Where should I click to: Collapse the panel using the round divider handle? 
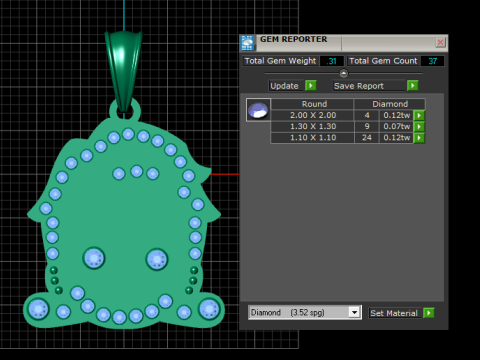tap(343, 73)
